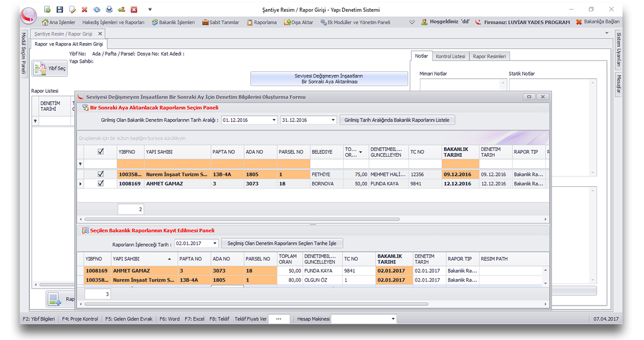Screen dimensions: 644x340
Task: Click Girilmiş Tarih Aralığında Bakanlık Raporlarını Listele button
Action: tap(398, 120)
